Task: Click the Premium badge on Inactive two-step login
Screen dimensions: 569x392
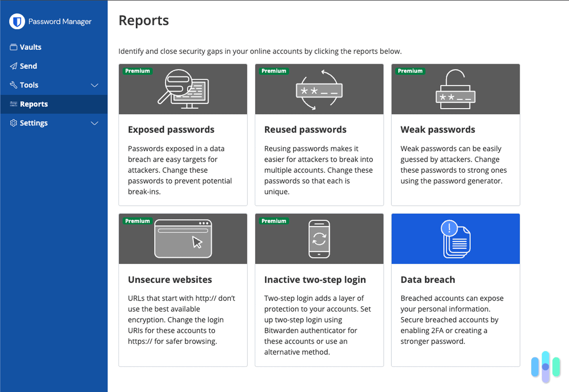Action: pos(274,221)
